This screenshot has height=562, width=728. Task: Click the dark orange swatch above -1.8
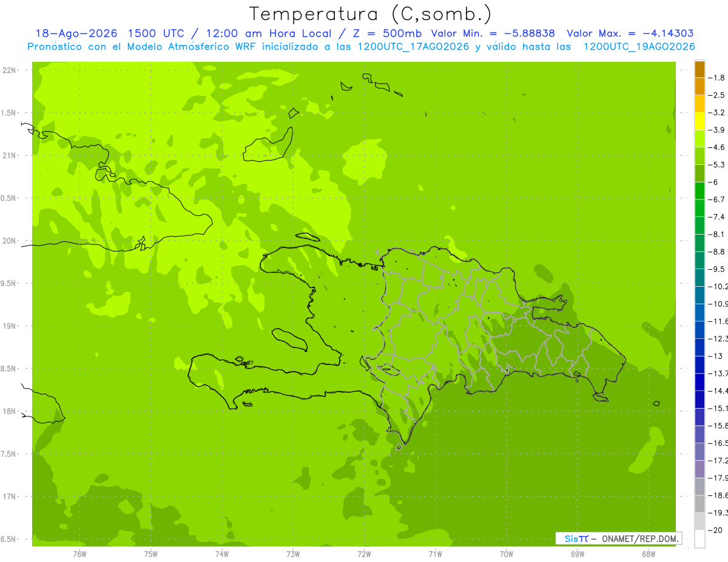(699, 69)
